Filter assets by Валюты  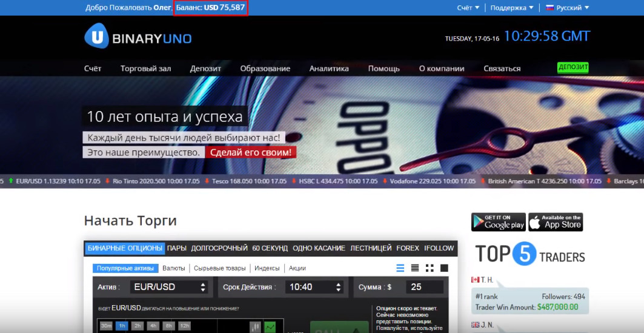pos(174,269)
